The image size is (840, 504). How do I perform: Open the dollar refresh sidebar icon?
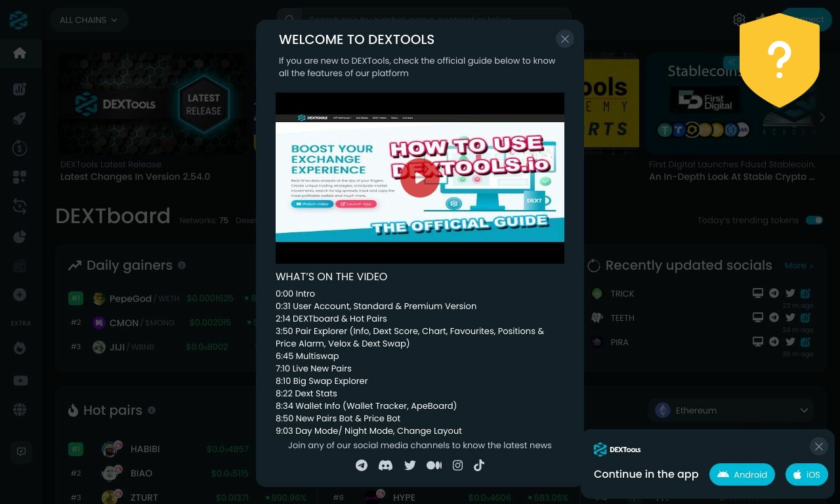click(20, 148)
